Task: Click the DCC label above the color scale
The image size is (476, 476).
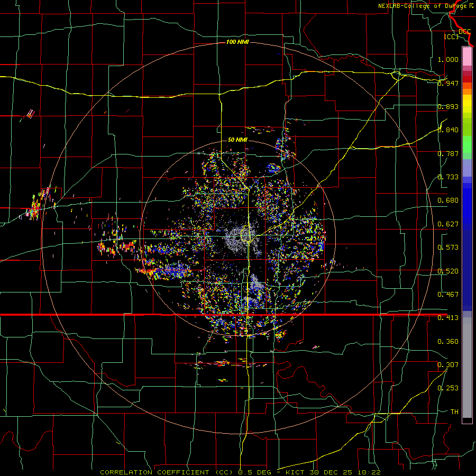Action: point(464,31)
